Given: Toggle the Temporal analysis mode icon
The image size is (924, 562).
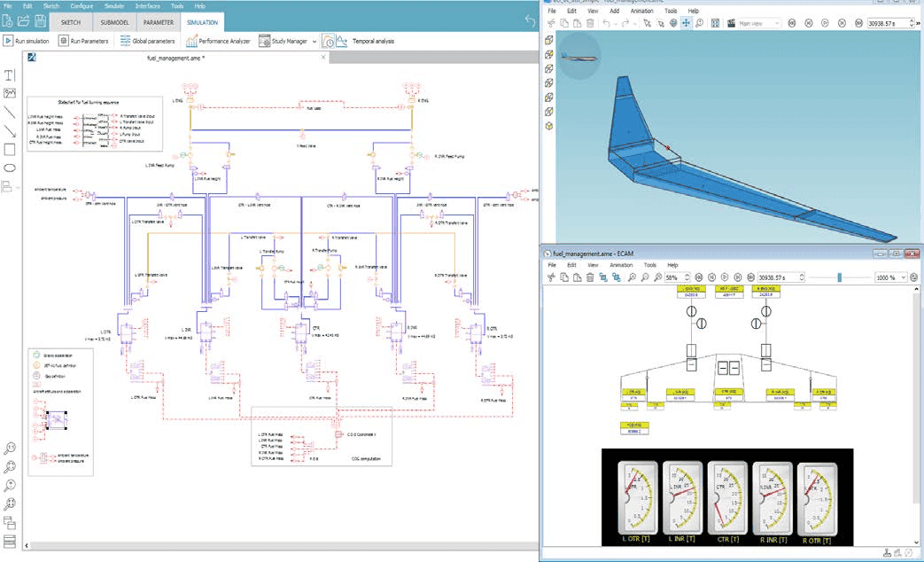Looking at the screenshot, I should tap(329, 41).
